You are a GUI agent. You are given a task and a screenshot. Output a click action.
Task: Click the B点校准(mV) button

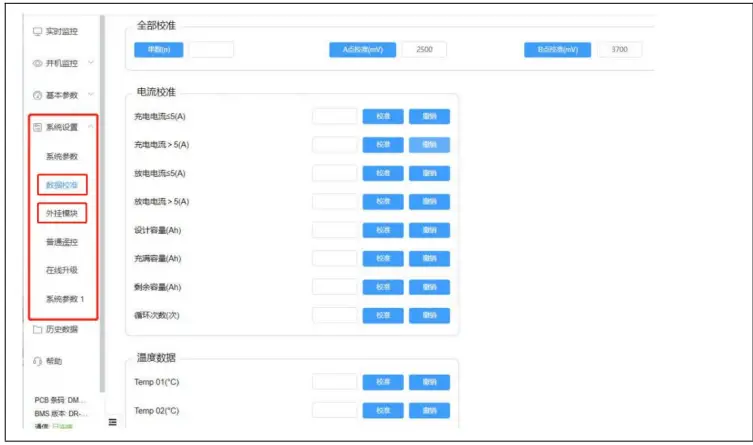pos(558,49)
